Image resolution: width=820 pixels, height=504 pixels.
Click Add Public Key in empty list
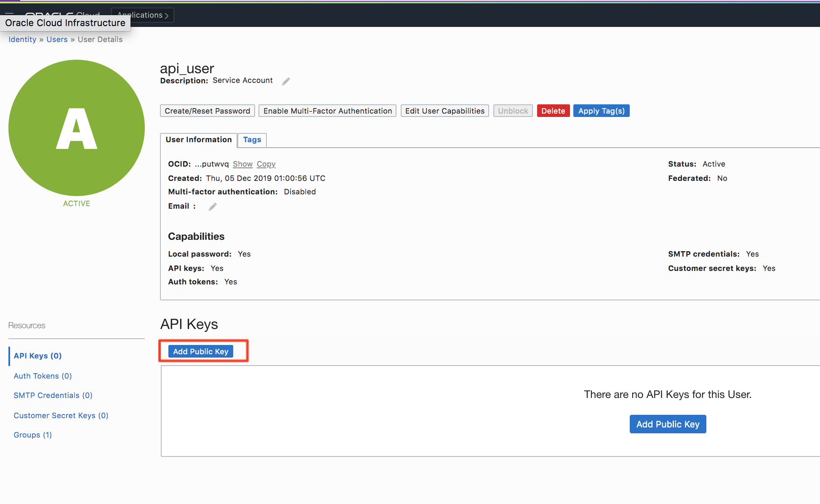click(x=668, y=424)
